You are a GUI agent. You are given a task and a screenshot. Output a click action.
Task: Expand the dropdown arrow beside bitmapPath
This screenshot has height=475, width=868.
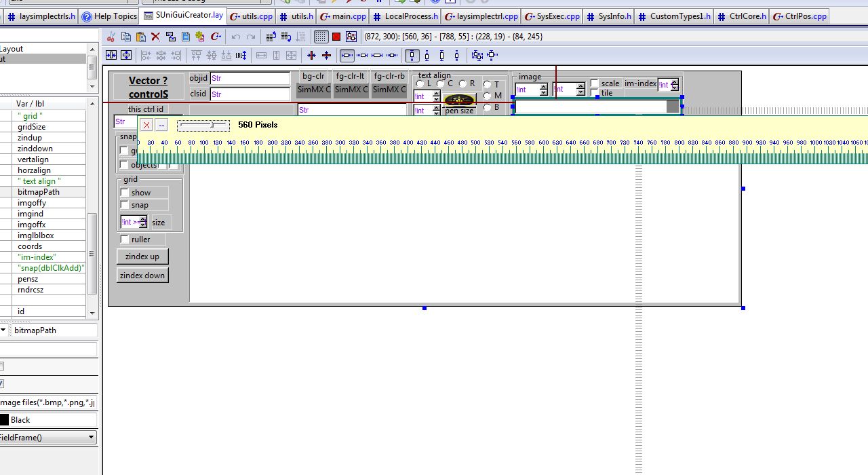3,330
